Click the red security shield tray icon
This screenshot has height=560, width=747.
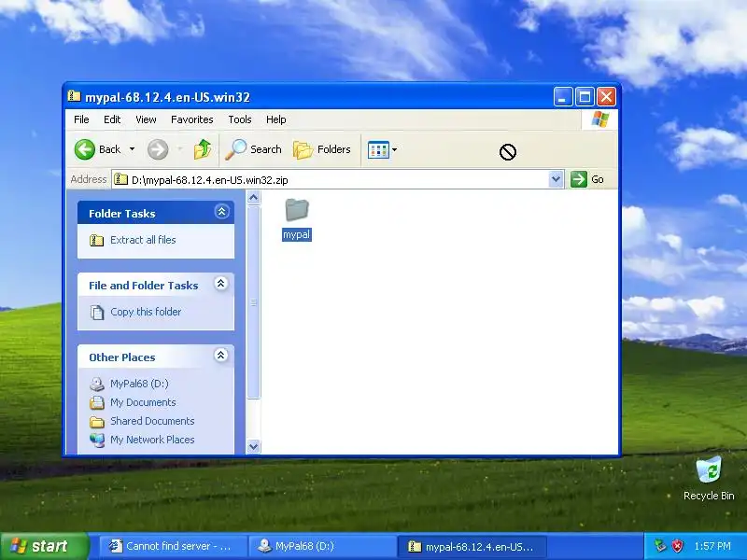click(678, 546)
